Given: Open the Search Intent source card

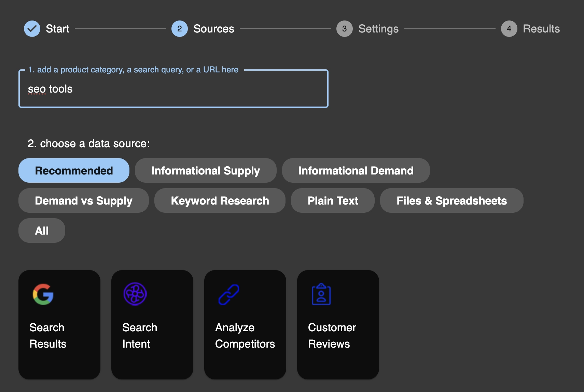Looking at the screenshot, I should pyautogui.click(x=152, y=325).
